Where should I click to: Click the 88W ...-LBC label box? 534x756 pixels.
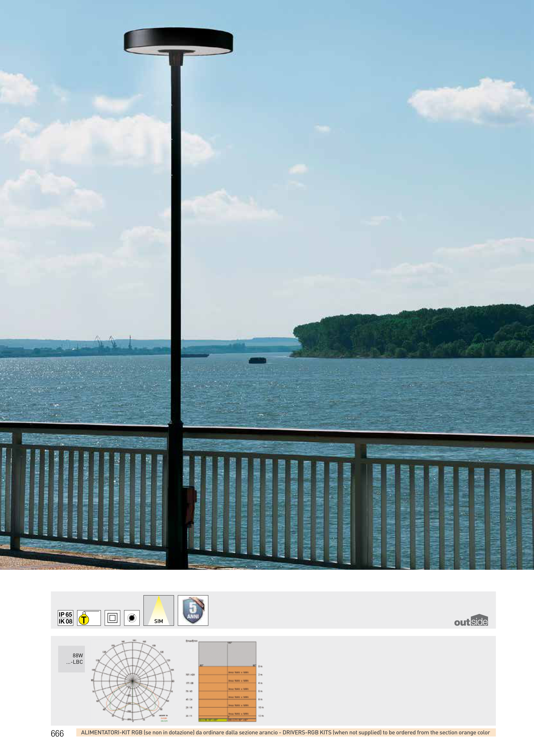pyautogui.click(x=72, y=659)
